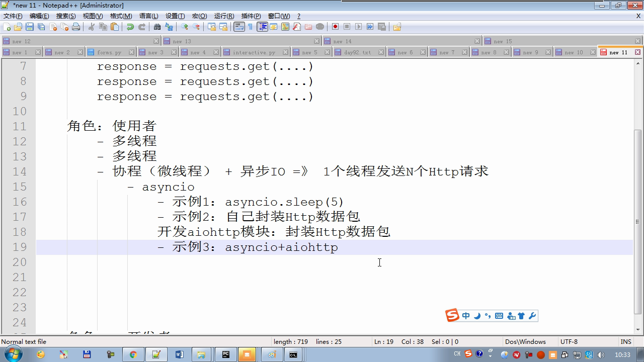644x362 pixels.
Task: Open Chrome from the taskbar
Action: pyautogui.click(x=133, y=354)
